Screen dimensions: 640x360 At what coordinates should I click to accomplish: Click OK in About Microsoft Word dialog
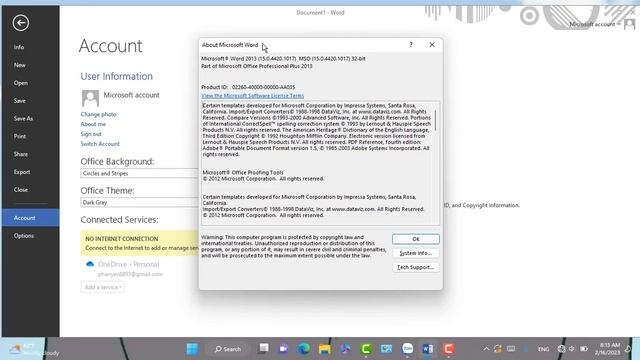416,239
